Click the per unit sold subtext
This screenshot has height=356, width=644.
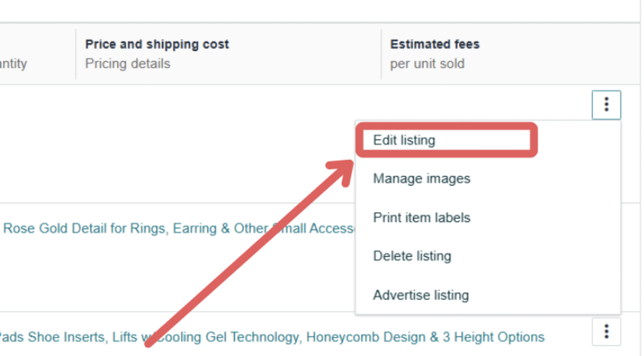tap(427, 64)
